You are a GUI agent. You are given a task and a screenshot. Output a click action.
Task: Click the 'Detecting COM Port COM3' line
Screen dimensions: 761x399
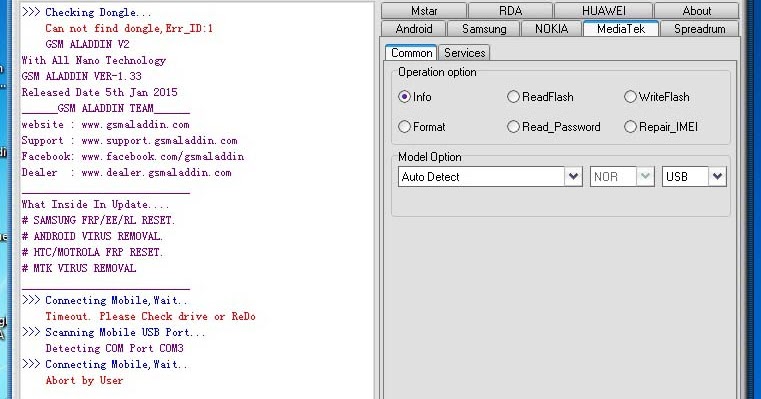(115, 348)
